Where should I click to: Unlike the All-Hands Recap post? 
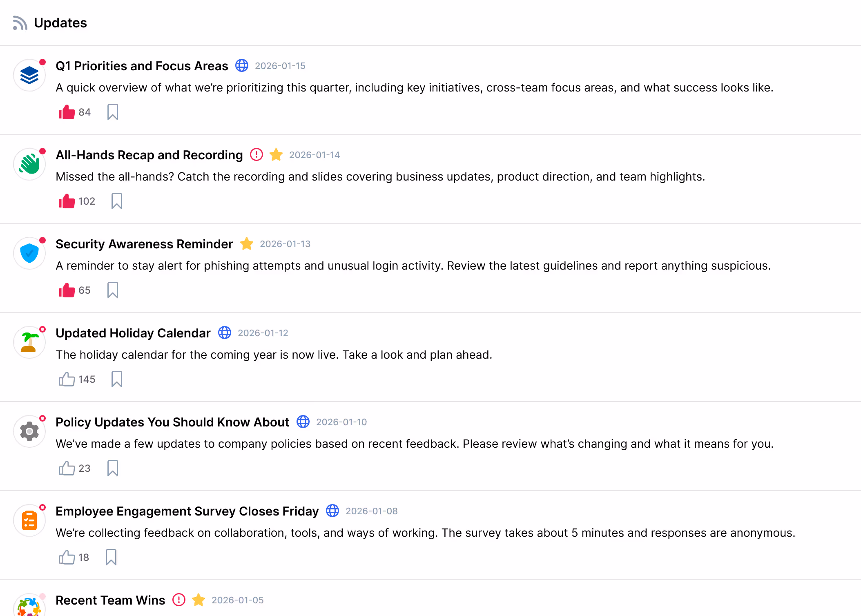[x=66, y=201]
